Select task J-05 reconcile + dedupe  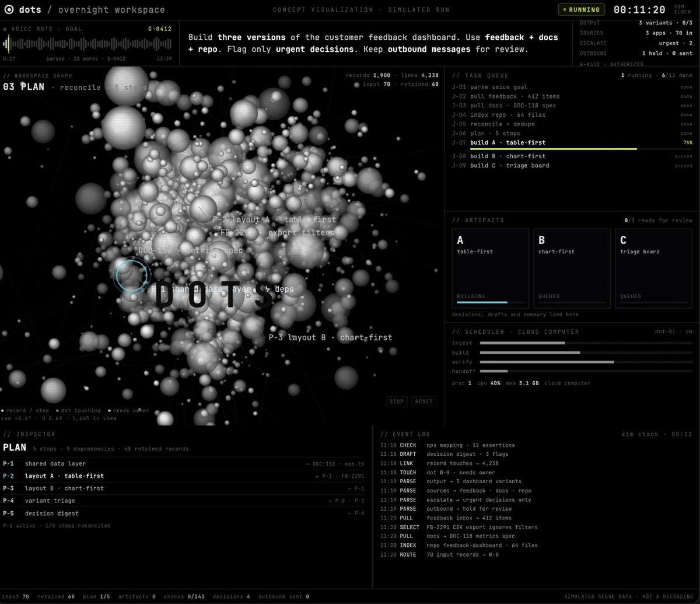(572, 124)
